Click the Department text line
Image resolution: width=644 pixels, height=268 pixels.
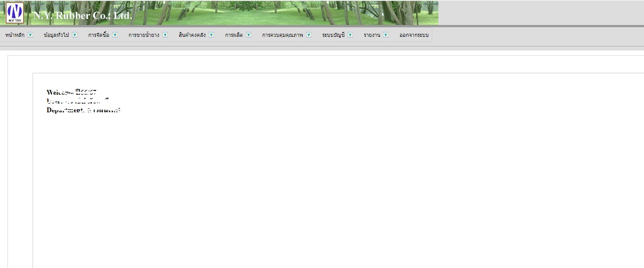pos(83,110)
